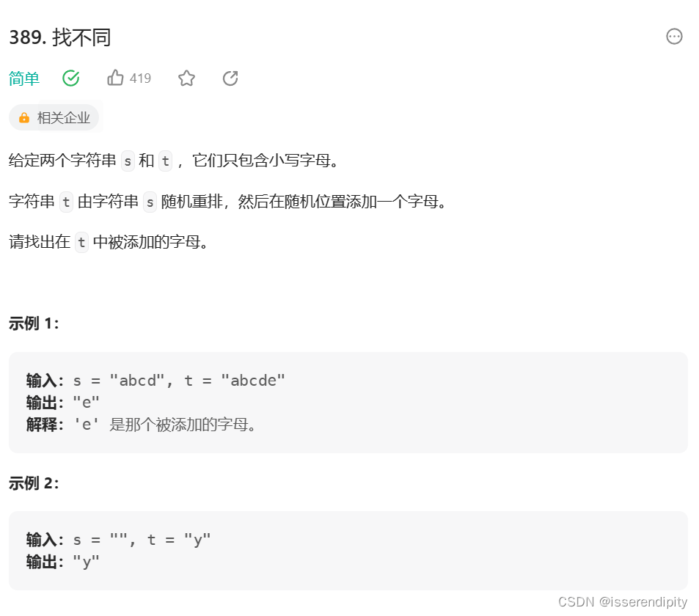
Task: Open the more options ellipsis menu
Action: click(673, 37)
